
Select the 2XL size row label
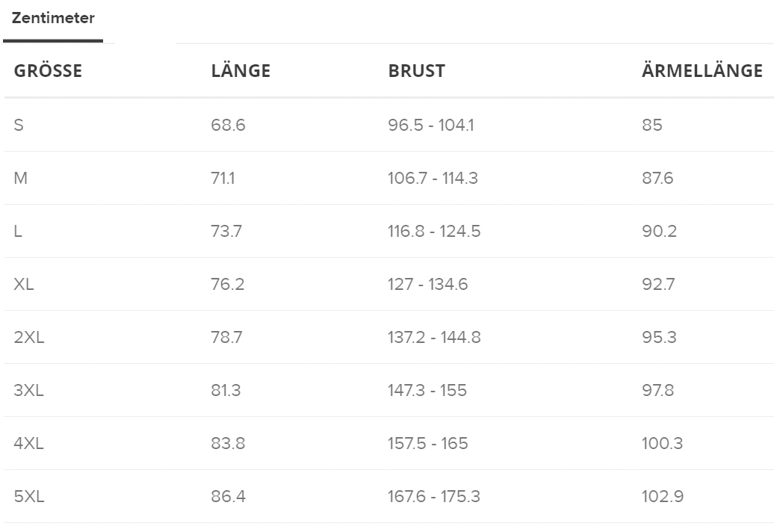point(29,337)
